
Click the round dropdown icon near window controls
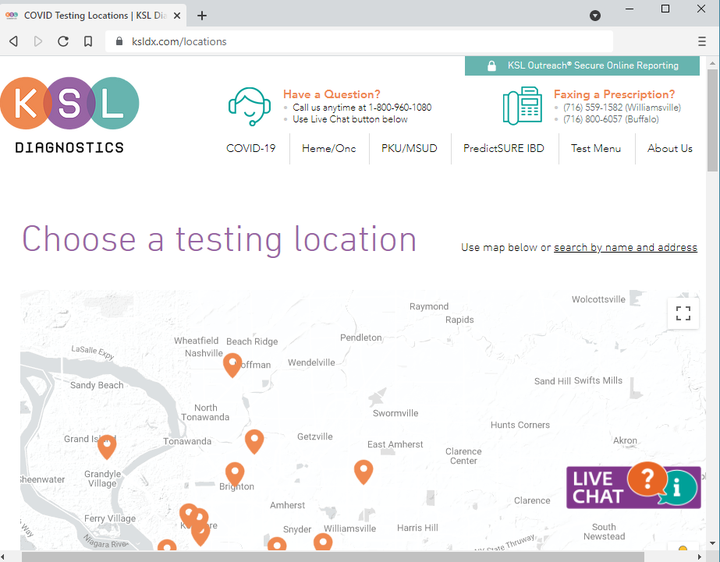coord(595,16)
